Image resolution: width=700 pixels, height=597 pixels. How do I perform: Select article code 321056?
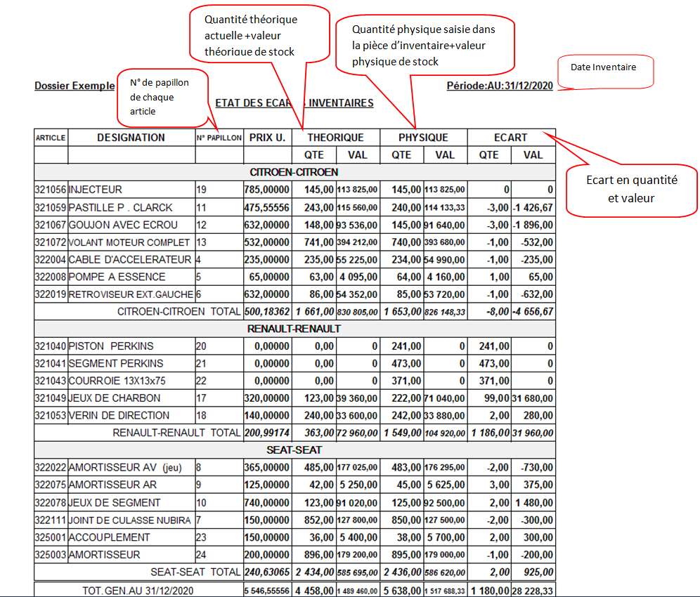click(x=51, y=190)
